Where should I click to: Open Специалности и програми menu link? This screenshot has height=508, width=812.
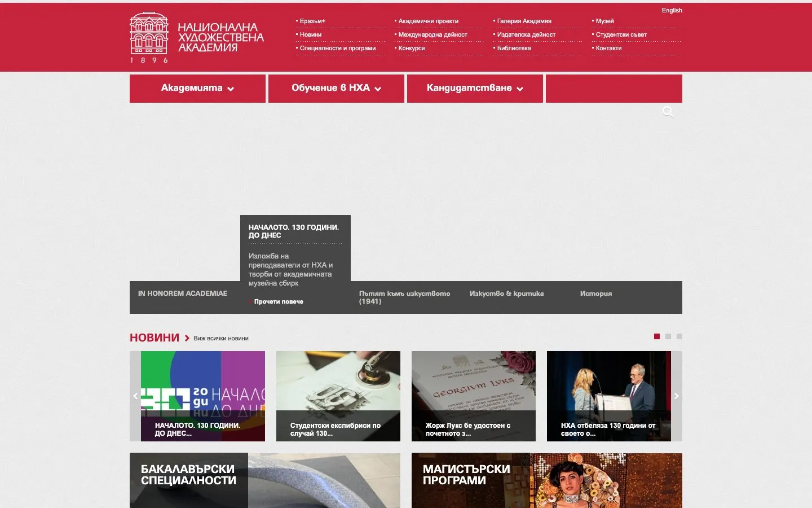click(x=338, y=49)
